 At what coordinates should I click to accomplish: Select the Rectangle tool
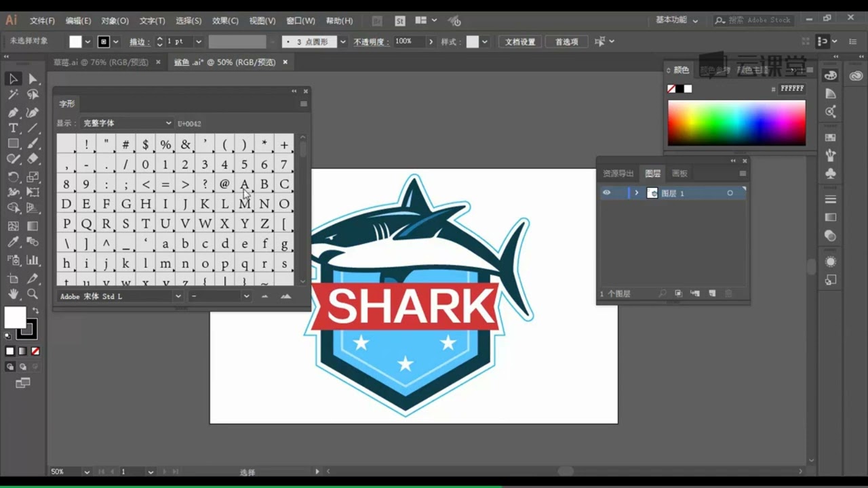point(13,144)
